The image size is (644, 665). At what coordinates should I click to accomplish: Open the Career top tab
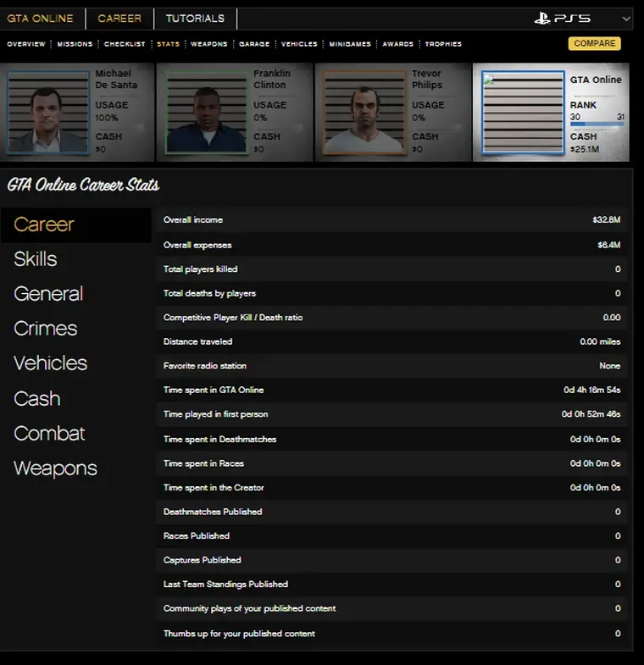tap(119, 19)
